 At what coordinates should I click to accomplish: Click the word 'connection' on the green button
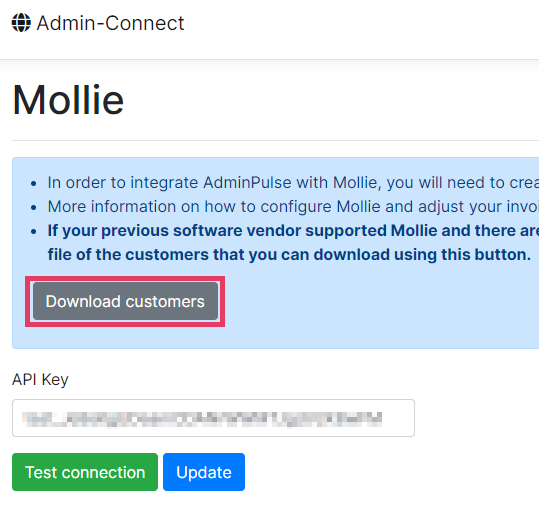(x=103, y=473)
